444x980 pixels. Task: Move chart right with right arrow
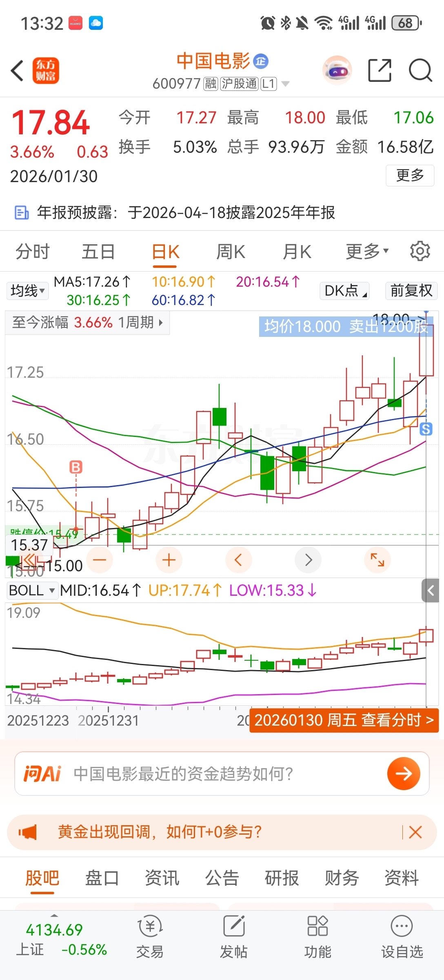[x=308, y=559]
